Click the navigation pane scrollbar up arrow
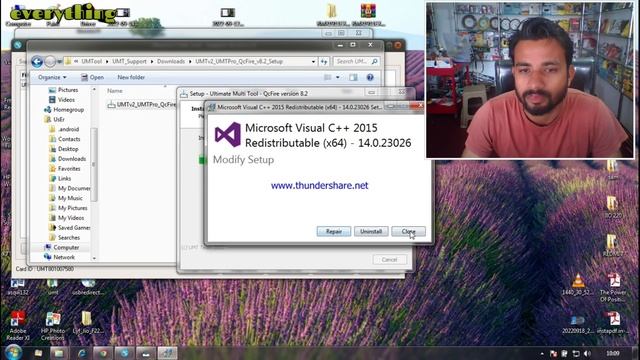 [94, 89]
